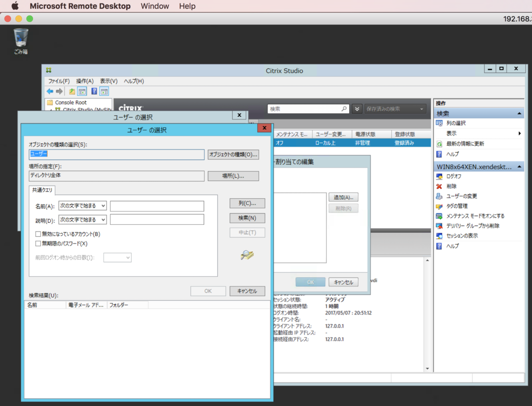The width and height of the screenshot is (532, 406).
Task: Open the Apple menu
Action: (x=15, y=6)
